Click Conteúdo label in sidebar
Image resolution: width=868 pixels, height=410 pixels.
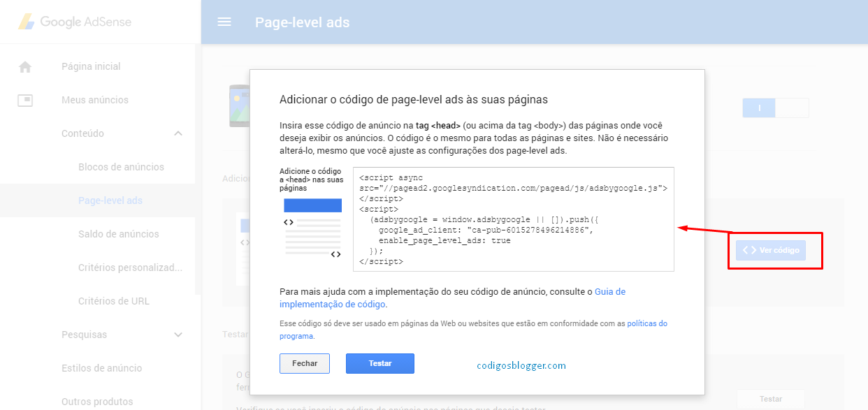(82, 133)
